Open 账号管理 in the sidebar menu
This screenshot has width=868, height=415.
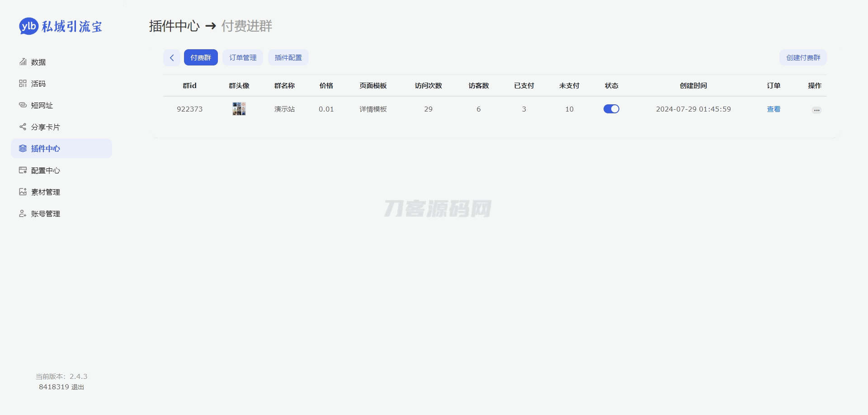[46, 214]
